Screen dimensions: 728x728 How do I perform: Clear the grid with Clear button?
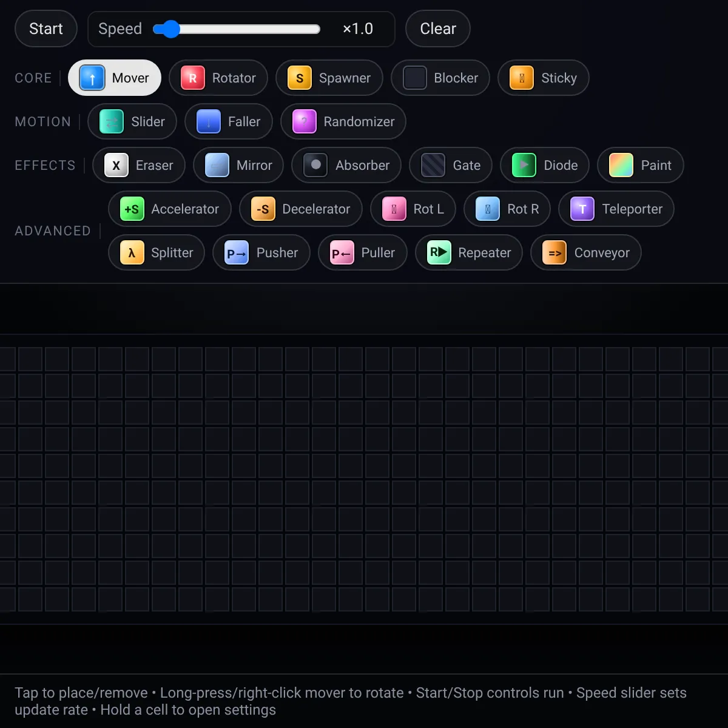(438, 29)
